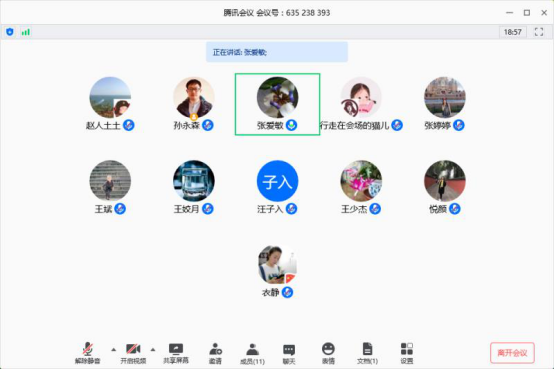Click muted mic icon next to 孙永森
Image resolution: width=554 pixels, height=369 pixels.
click(x=208, y=125)
